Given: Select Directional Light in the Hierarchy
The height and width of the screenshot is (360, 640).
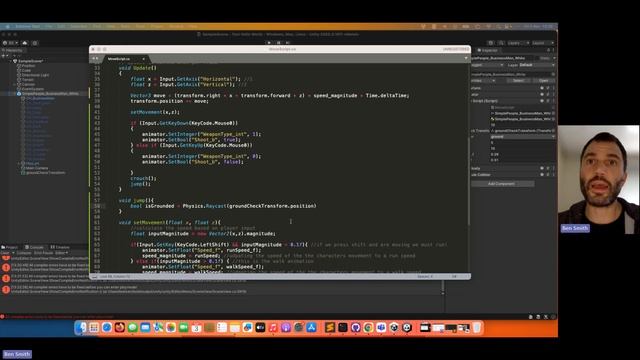Looking at the screenshot, I should [x=35, y=75].
